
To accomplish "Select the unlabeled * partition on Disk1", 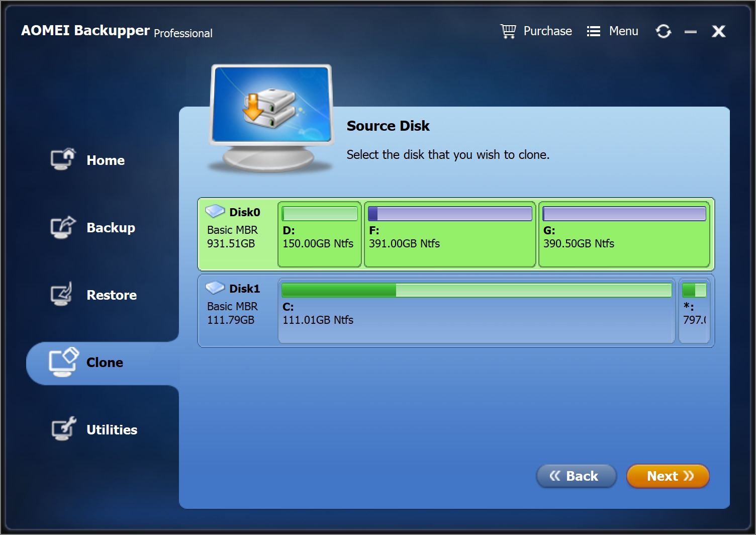I will click(x=694, y=311).
